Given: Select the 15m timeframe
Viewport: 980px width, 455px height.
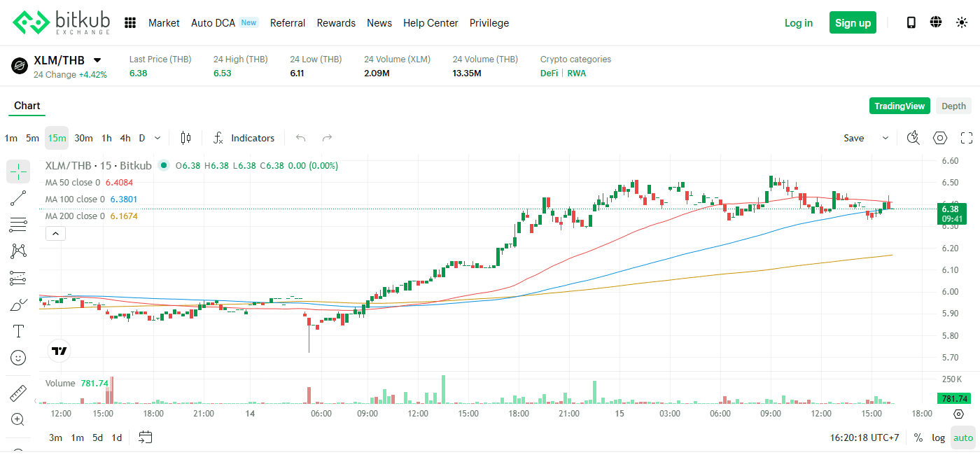Looking at the screenshot, I should click(x=57, y=138).
